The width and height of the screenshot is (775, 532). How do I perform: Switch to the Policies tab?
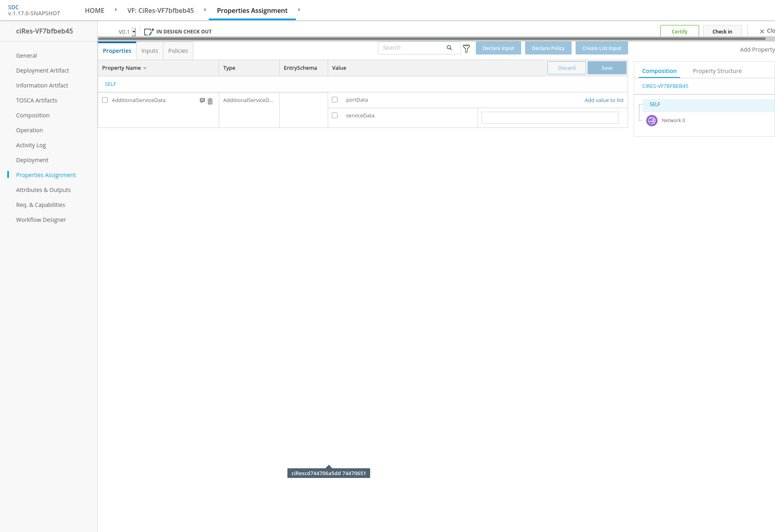coord(178,51)
